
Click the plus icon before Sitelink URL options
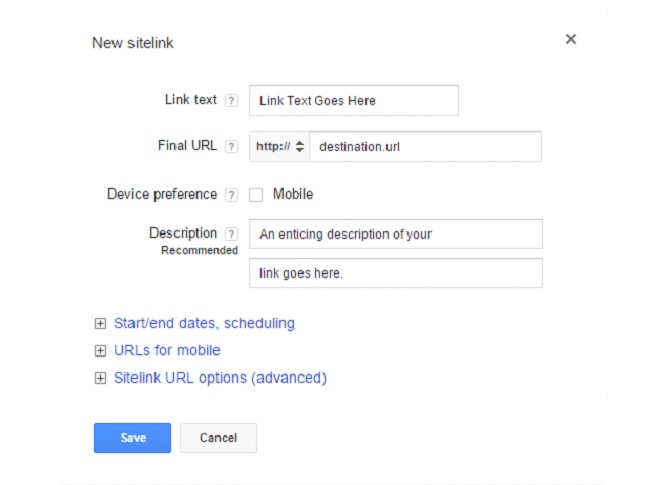(99, 378)
